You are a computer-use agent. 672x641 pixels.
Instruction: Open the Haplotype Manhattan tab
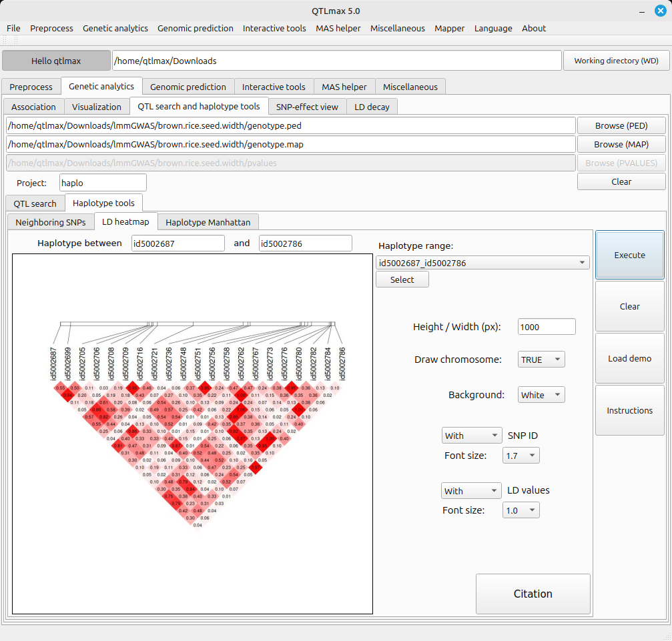208,222
